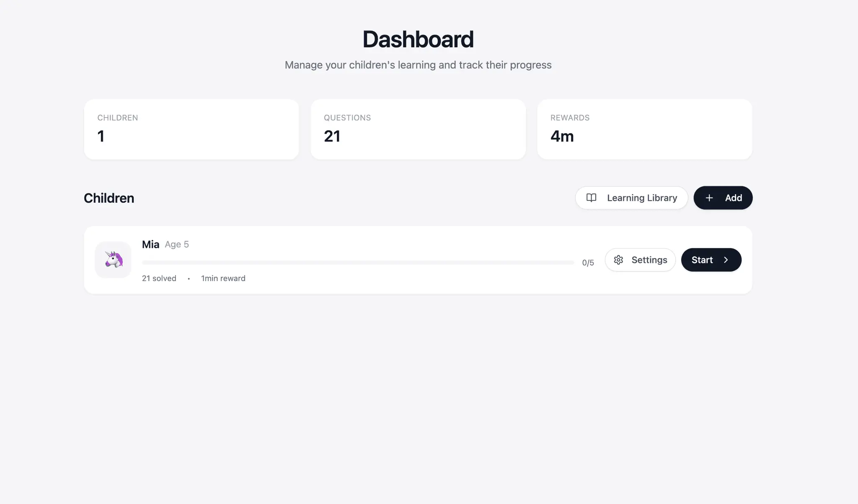Start a session for Mia
This screenshot has width=858, height=504.
[x=711, y=260]
